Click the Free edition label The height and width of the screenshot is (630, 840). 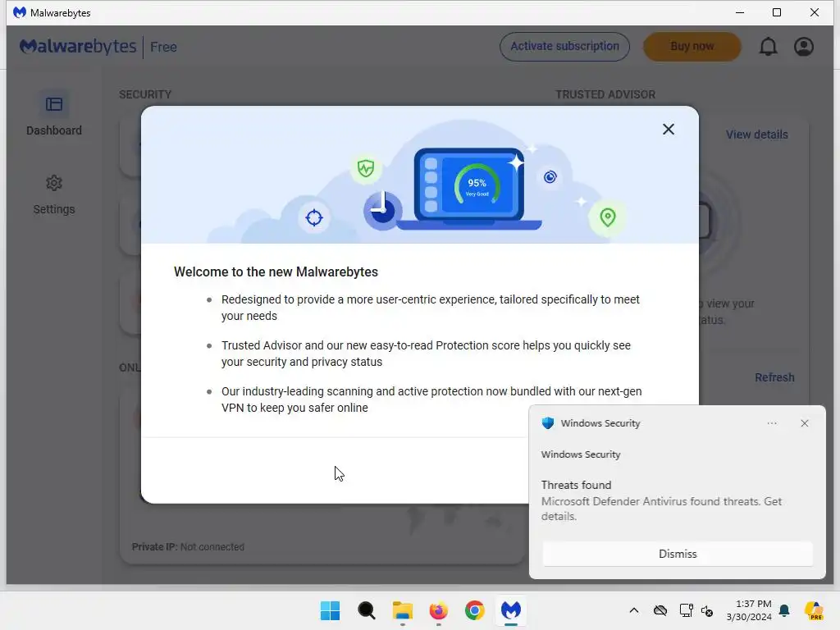pos(163,47)
